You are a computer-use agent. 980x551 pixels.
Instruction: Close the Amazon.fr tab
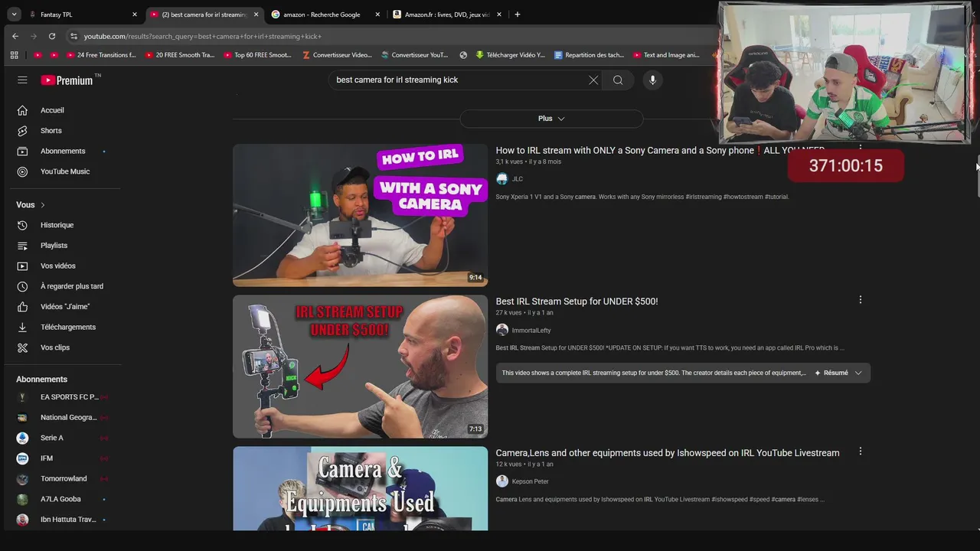(x=498, y=15)
